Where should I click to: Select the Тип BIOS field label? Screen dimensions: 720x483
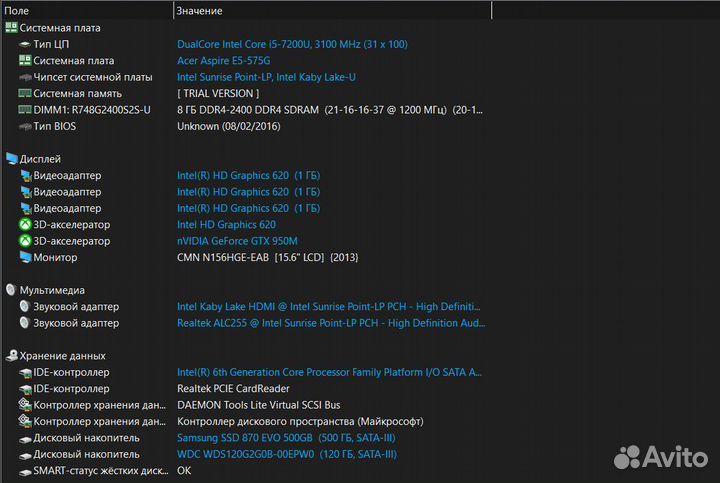tap(55, 126)
